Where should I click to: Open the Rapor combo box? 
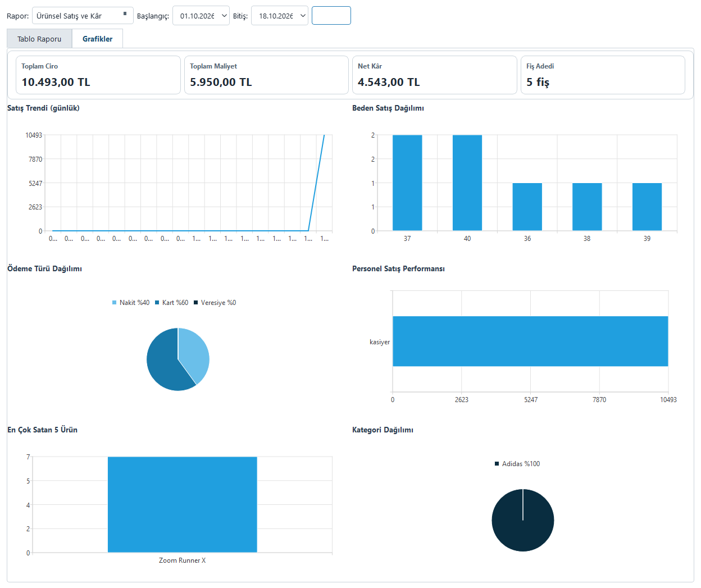[x=83, y=16]
